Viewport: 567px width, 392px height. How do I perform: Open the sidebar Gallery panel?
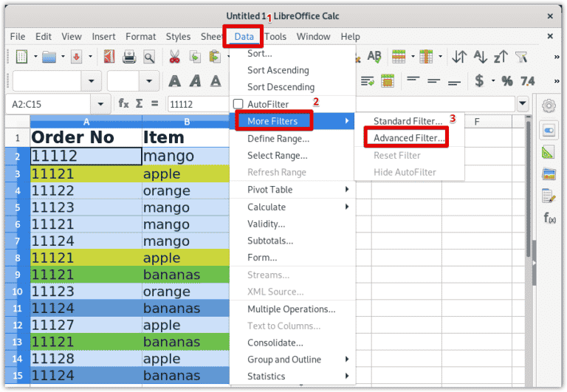(549, 174)
